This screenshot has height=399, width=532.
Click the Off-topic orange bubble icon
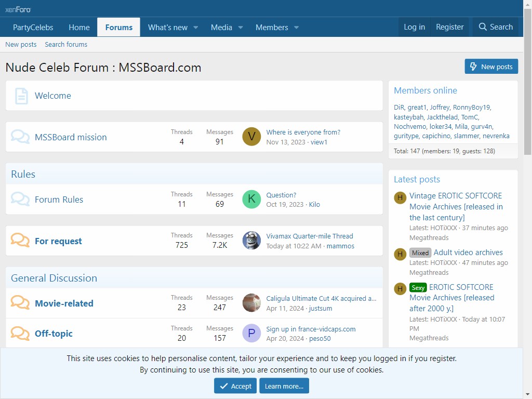pyautogui.click(x=20, y=334)
